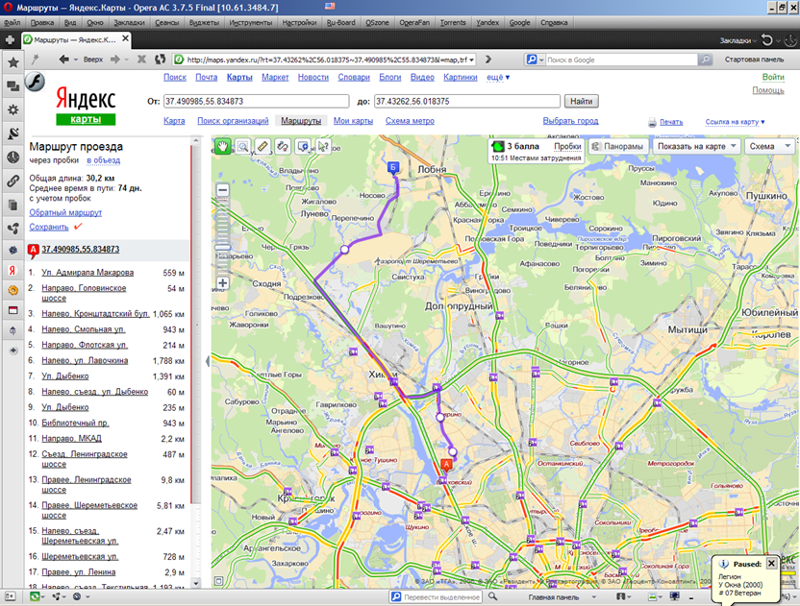
Task: Click the Стартовая панель button
Action: tap(754, 60)
